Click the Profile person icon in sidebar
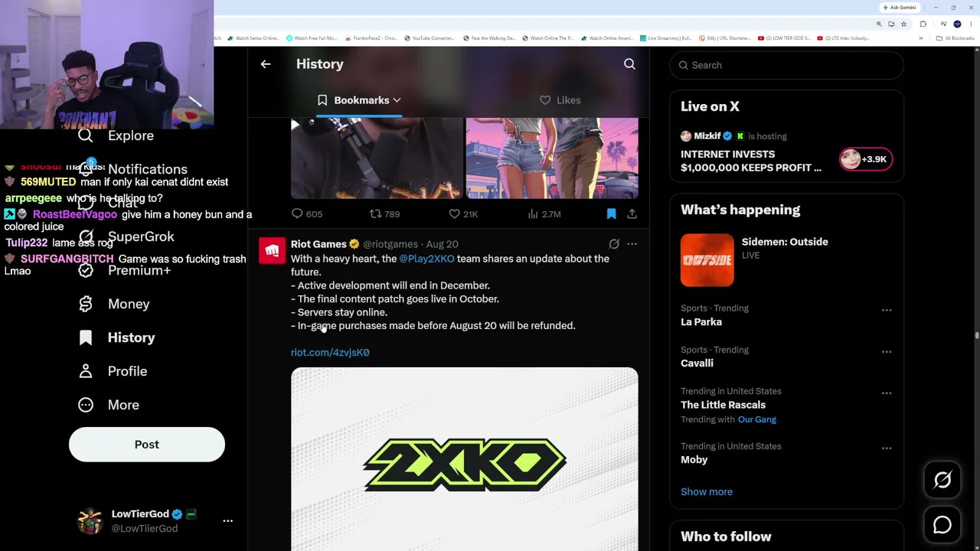This screenshot has width=980, height=551. point(86,371)
